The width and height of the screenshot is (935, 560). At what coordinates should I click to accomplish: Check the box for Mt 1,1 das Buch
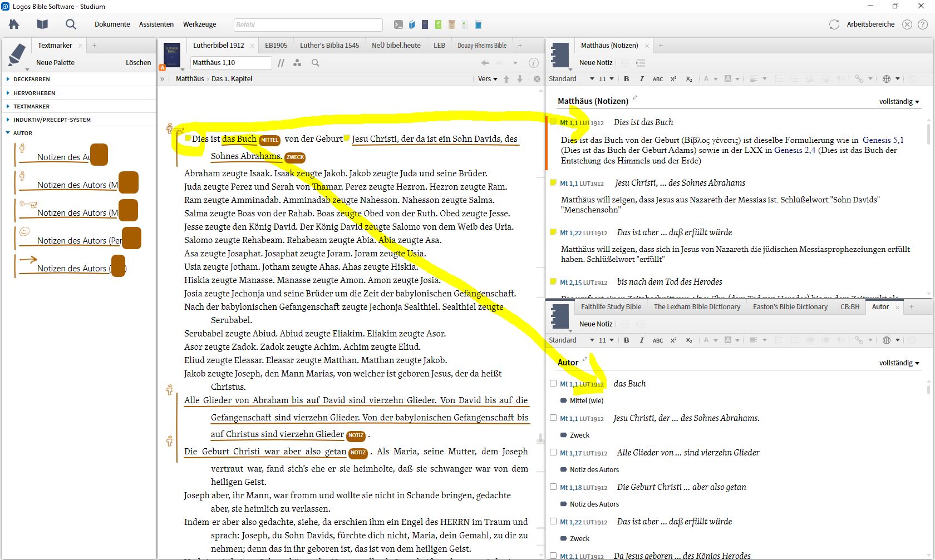click(553, 383)
